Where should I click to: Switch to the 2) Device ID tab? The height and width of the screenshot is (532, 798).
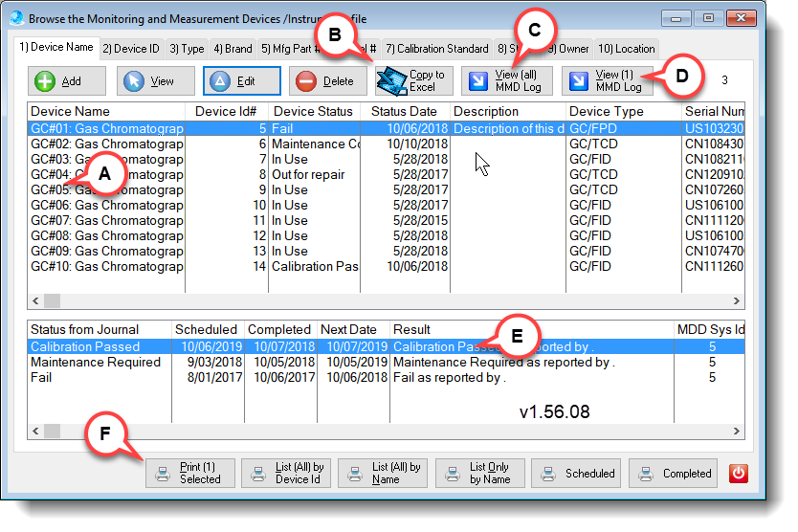click(131, 49)
